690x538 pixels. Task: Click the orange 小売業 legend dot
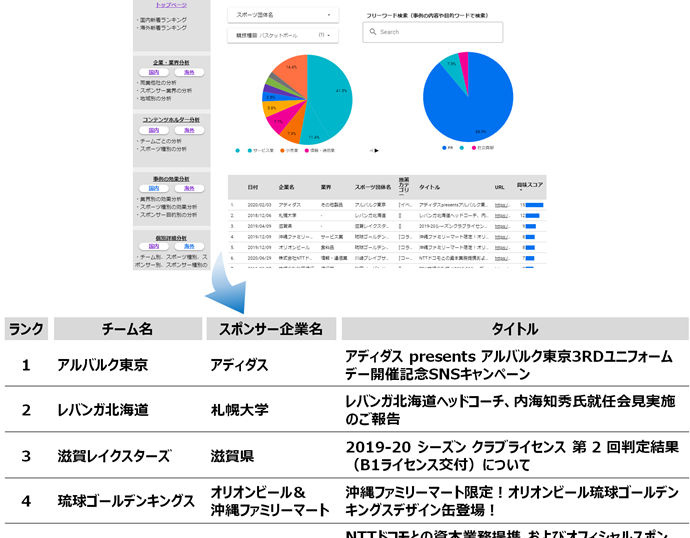tap(282, 150)
